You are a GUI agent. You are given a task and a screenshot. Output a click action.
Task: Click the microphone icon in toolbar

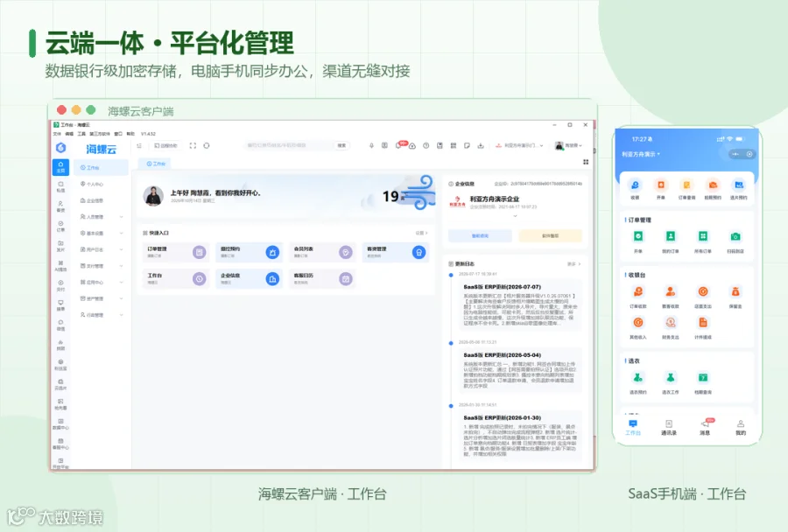371,145
